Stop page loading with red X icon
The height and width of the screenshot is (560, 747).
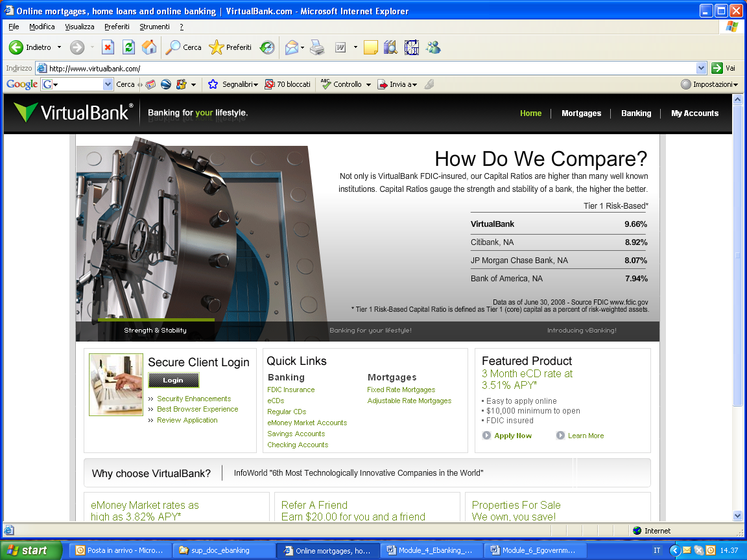[x=108, y=47]
